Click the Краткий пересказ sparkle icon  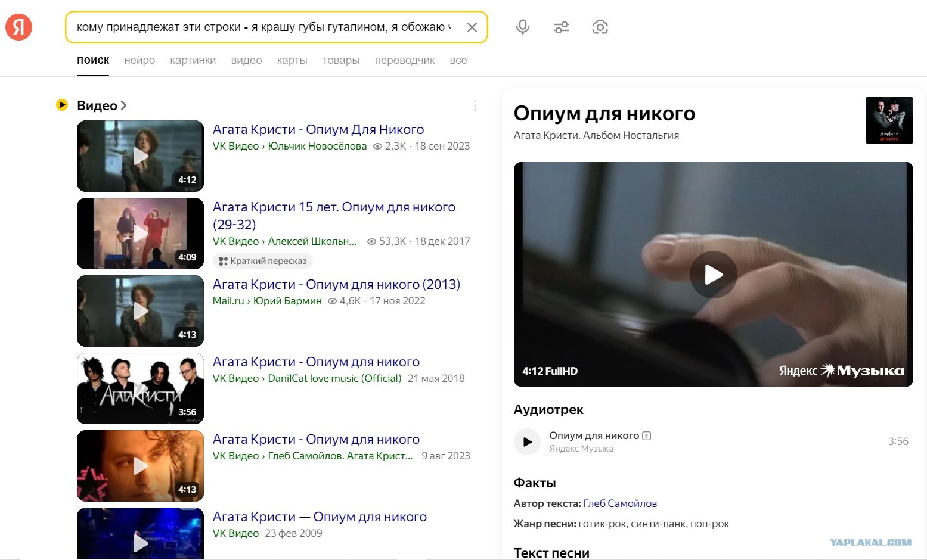tap(223, 261)
